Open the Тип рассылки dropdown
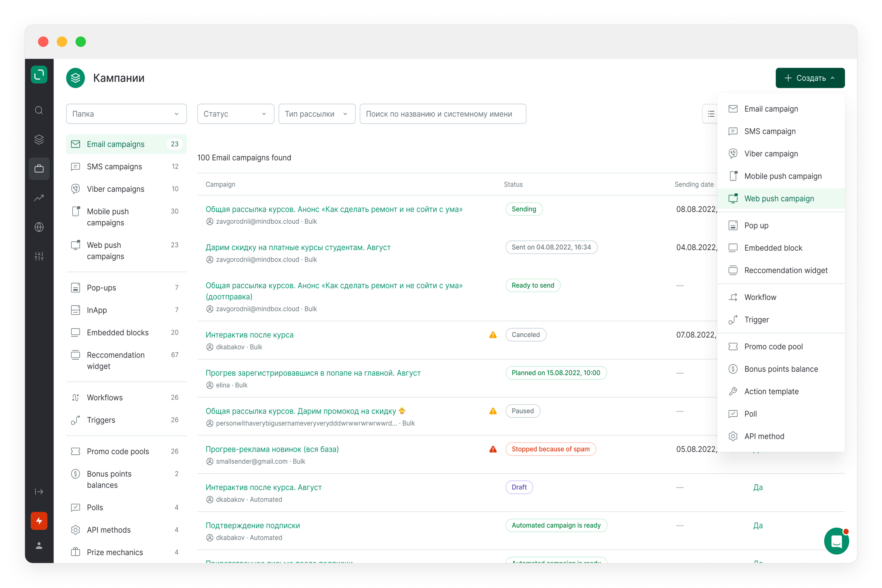Screen dimensions: 882x588 point(317,114)
